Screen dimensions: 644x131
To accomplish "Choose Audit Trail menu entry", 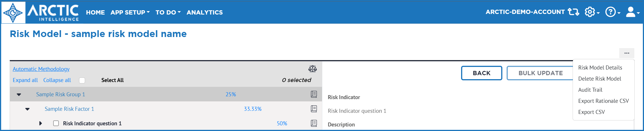I will coord(590,90).
